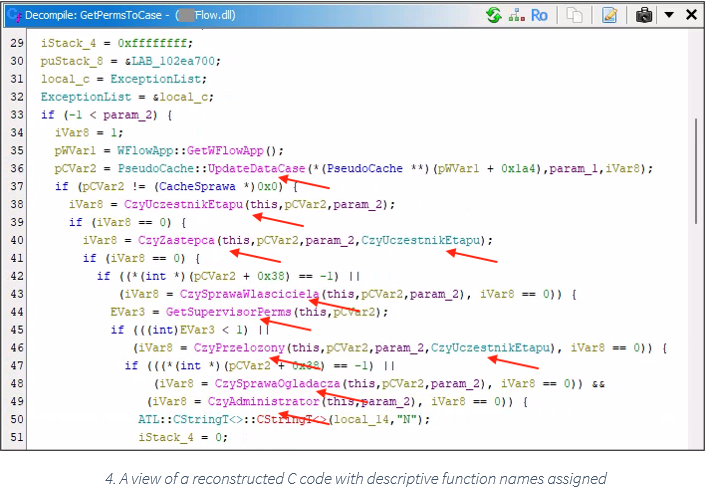This screenshot has width=709, height=488.
Task: Click the CzyPrzelozony function name
Action: 235,347
